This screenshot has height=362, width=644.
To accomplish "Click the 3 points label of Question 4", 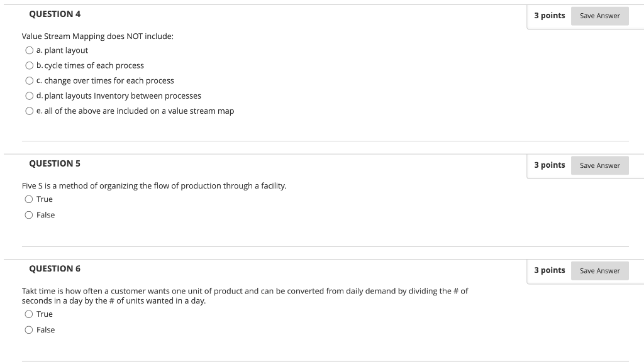I will pos(550,16).
